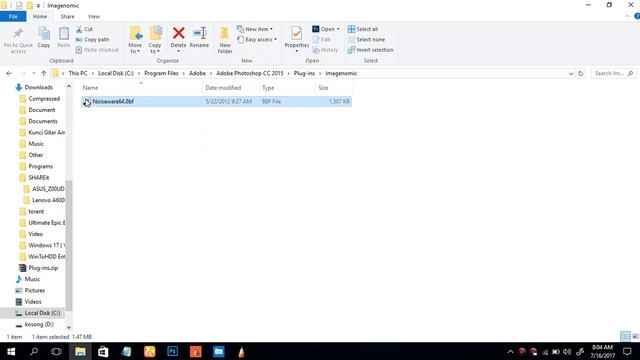The image size is (640, 360).
Task: Open ASUS_Z00UD folder in sidebar
Action: pos(48,189)
